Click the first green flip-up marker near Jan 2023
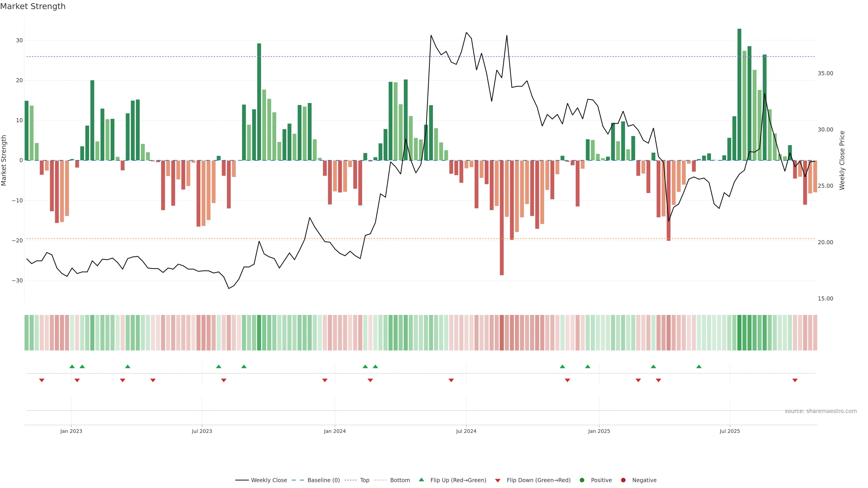Screen dimensions: 868x488 pyautogui.click(x=72, y=366)
